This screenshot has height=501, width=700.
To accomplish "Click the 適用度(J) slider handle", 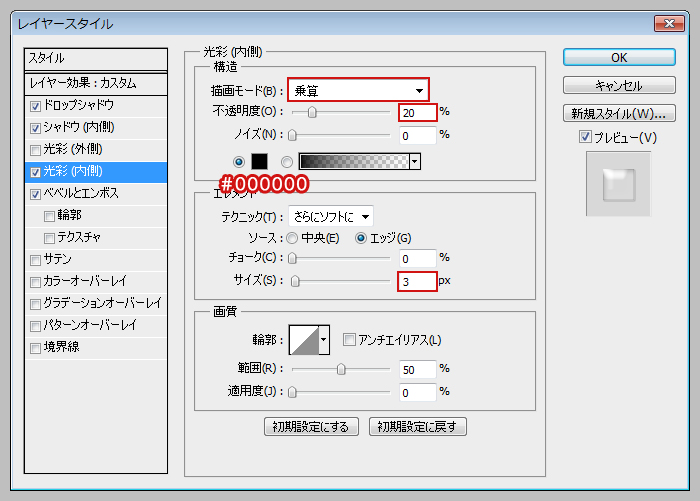I will (x=292, y=392).
